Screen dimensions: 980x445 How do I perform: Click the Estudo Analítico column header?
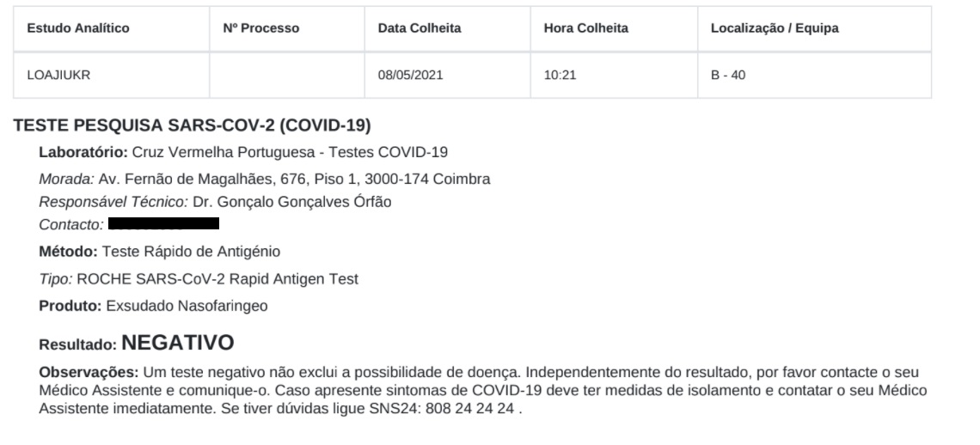111,28
